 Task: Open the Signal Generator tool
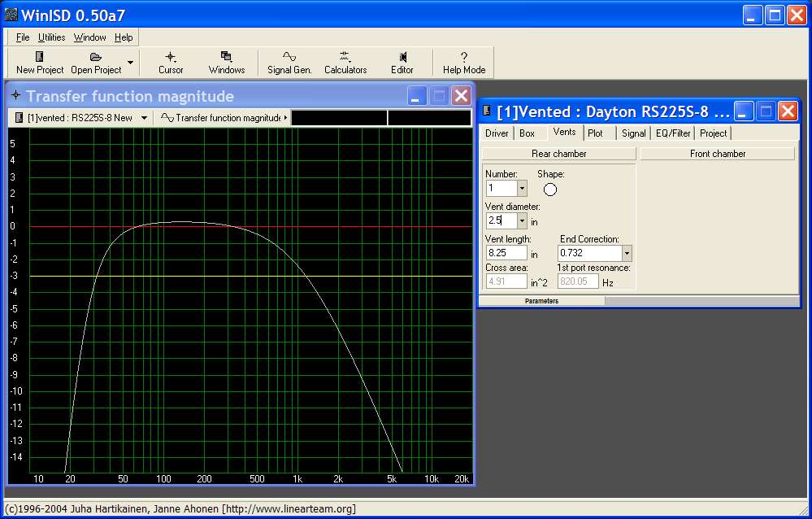pos(289,63)
